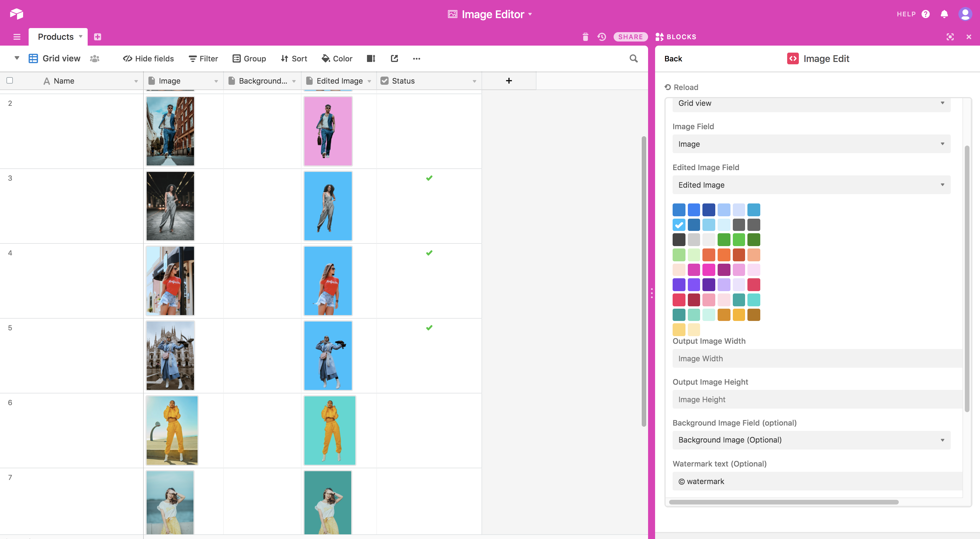Toggle the Status checkbox for row 3
Image resolution: width=980 pixels, height=539 pixels.
pos(430,178)
